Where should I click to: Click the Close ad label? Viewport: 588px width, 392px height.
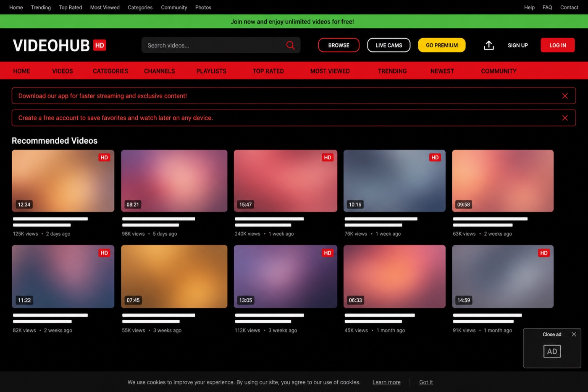click(x=552, y=334)
